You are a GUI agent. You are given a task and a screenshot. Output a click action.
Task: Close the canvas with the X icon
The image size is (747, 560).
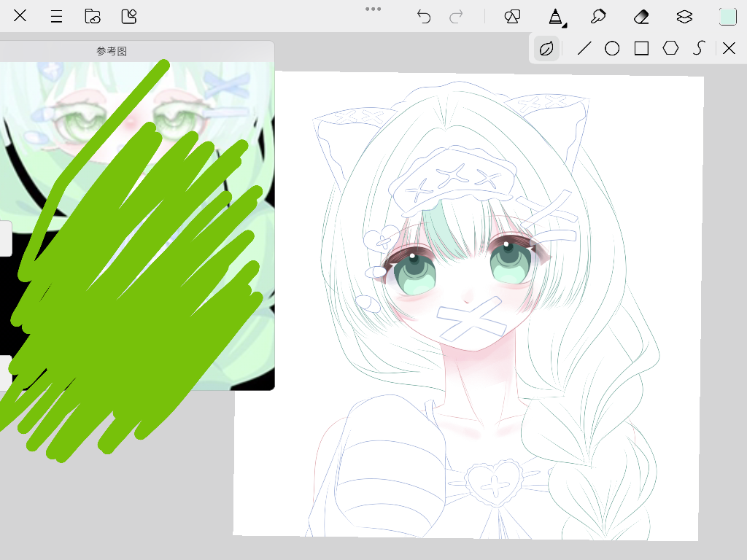tap(20, 16)
